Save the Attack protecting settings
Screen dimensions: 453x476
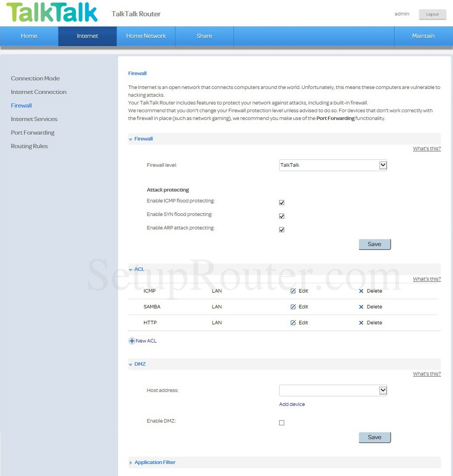pyautogui.click(x=374, y=244)
